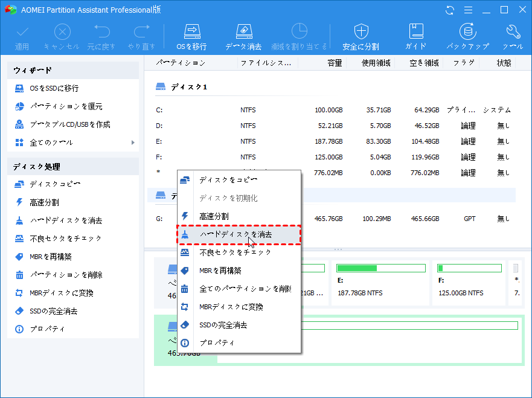532x398 pixels.
Task: Sort by 容量 column header
Action: (x=334, y=63)
